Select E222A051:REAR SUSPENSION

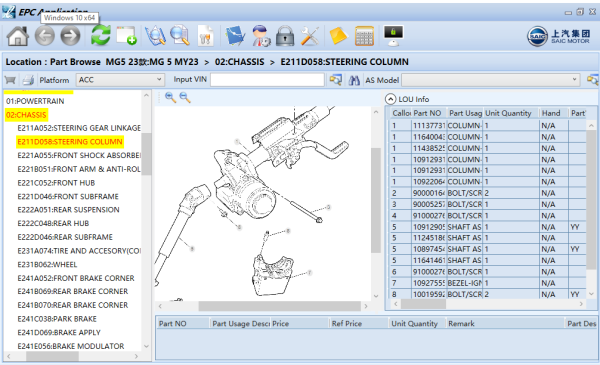(68, 210)
